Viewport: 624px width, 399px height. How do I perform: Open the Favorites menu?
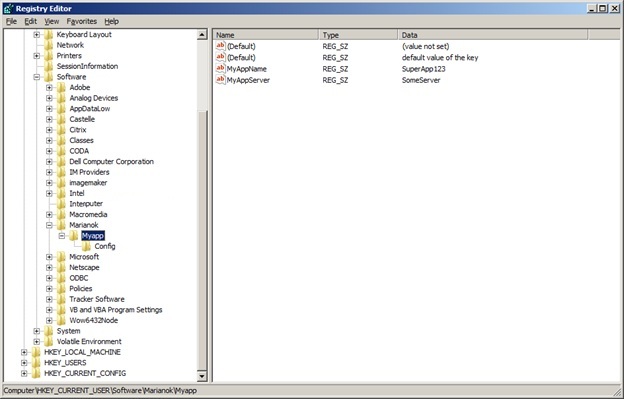point(82,21)
